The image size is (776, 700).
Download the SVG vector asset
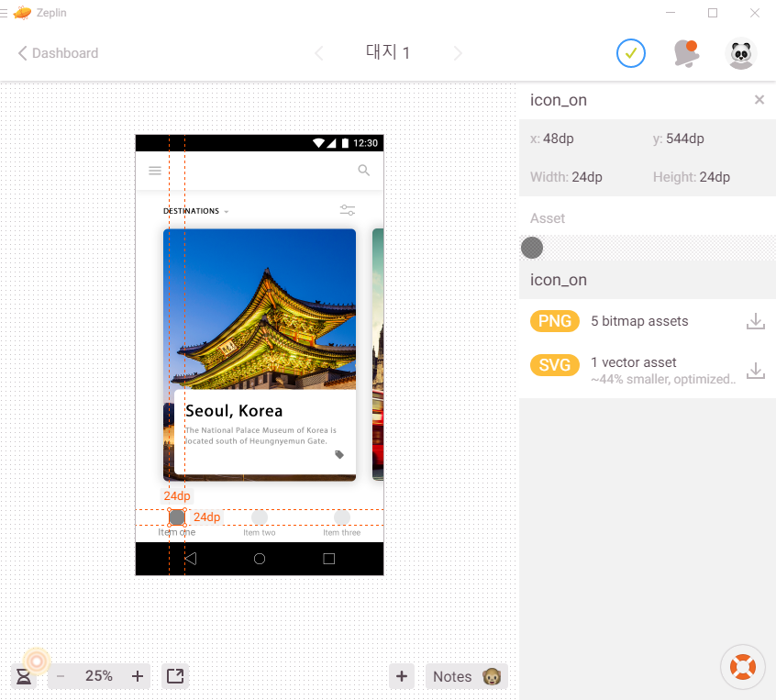[x=755, y=371]
